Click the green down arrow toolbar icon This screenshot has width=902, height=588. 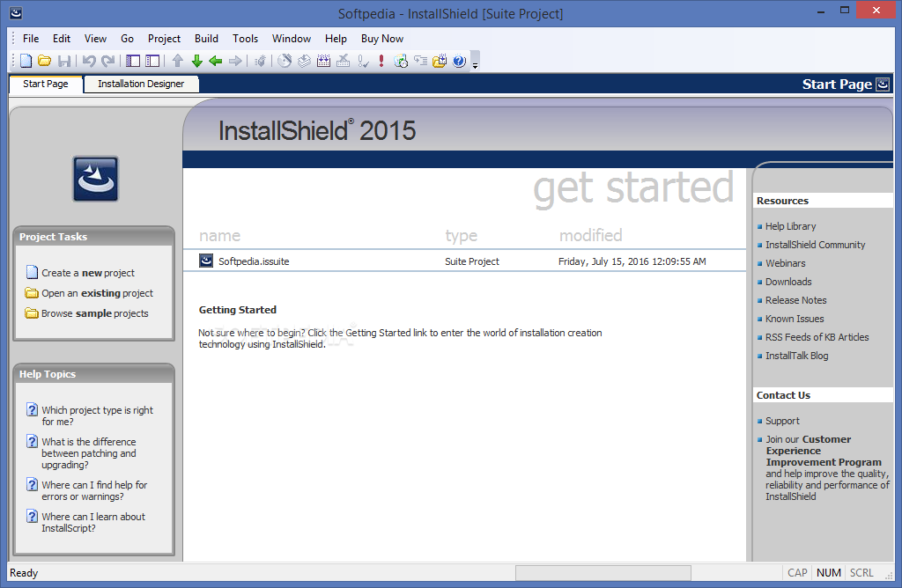(196, 61)
